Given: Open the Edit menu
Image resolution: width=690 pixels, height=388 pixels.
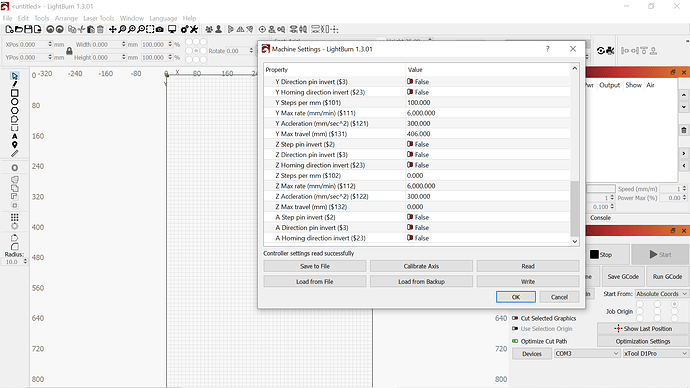Looking at the screenshot, I should click(x=23, y=18).
